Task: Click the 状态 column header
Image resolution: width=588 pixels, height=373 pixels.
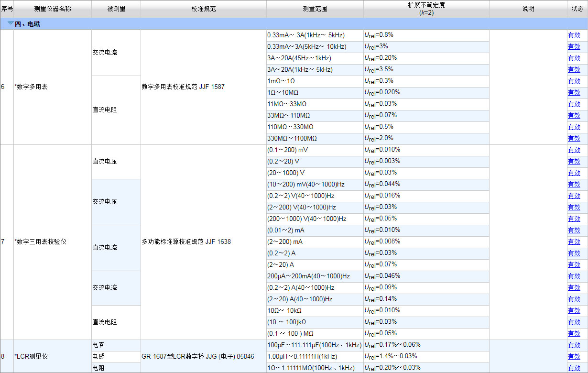Action: coord(577,9)
